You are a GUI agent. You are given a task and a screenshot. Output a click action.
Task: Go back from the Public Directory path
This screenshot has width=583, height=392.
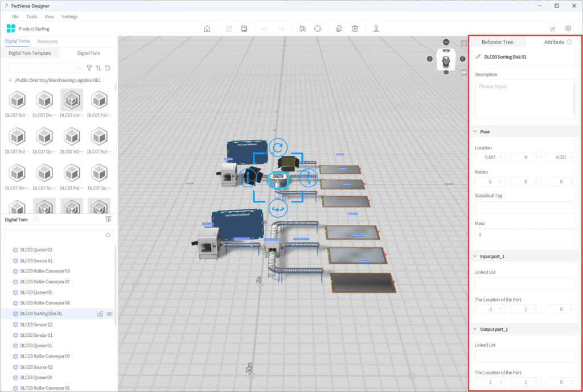pyautogui.click(x=10, y=80)
